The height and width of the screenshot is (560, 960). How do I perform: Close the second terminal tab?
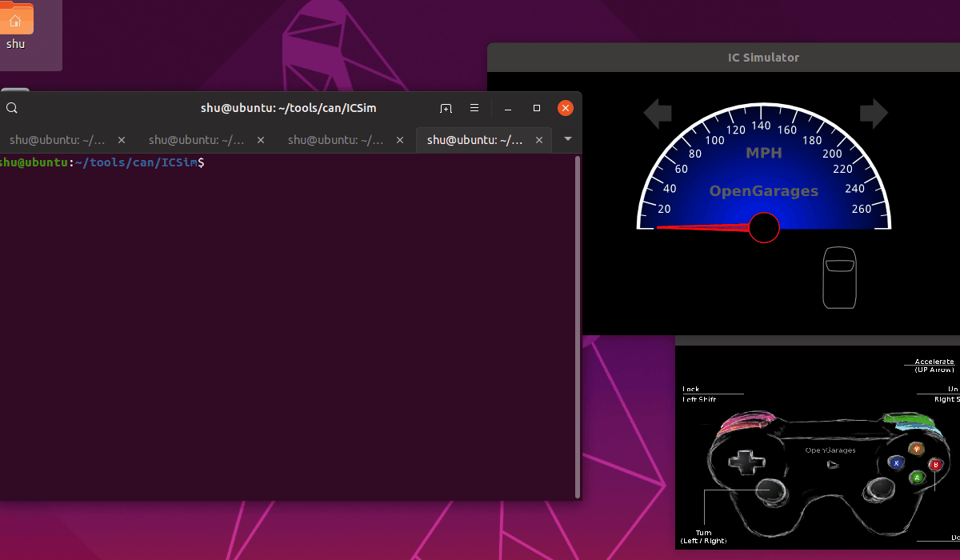[x=261, y=140]
